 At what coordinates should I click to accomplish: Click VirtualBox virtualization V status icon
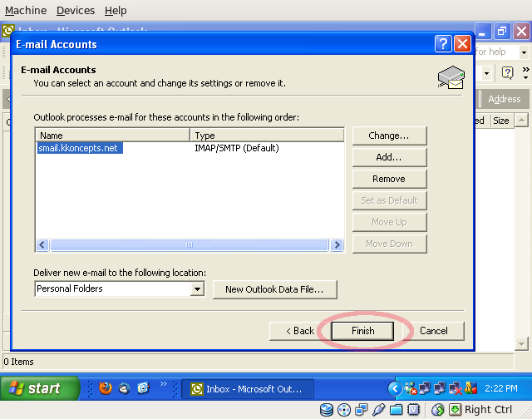coord(414,410)
